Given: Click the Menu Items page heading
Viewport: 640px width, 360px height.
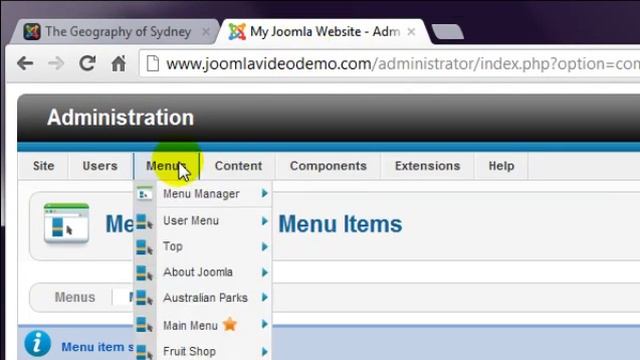Looking at the screenshot, I should [340, 224].
